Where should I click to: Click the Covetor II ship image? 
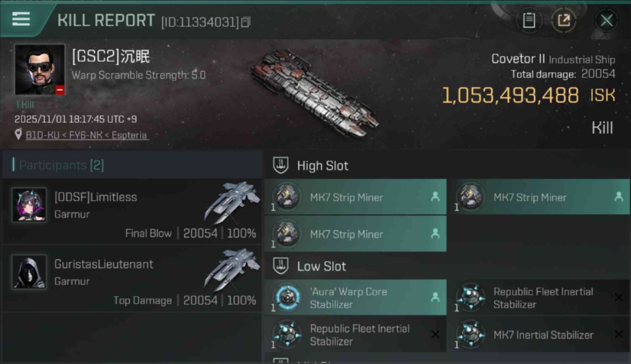click(314, 92)
